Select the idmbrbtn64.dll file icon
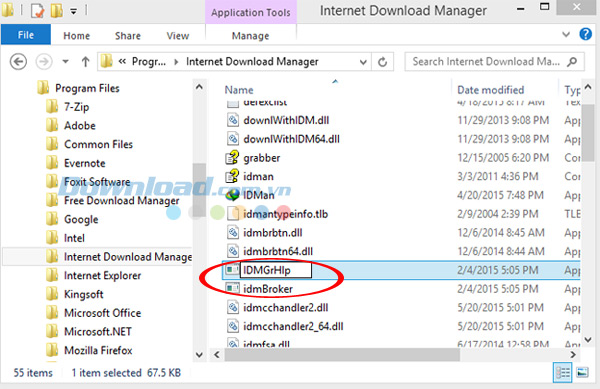 (233, 251)
